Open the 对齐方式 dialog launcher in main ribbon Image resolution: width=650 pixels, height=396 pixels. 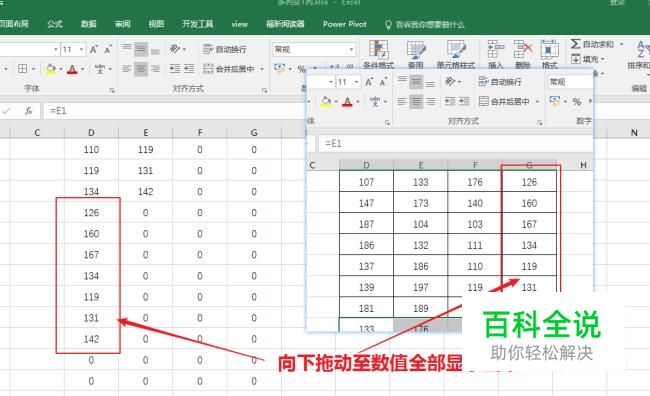(x=264, y=90)
